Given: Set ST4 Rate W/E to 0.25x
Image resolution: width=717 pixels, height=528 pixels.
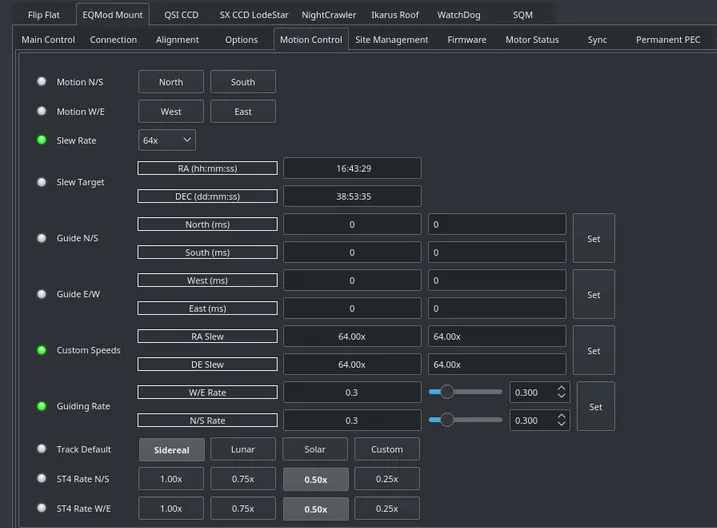Looking at the screenshot, I should tap(387, 509).
